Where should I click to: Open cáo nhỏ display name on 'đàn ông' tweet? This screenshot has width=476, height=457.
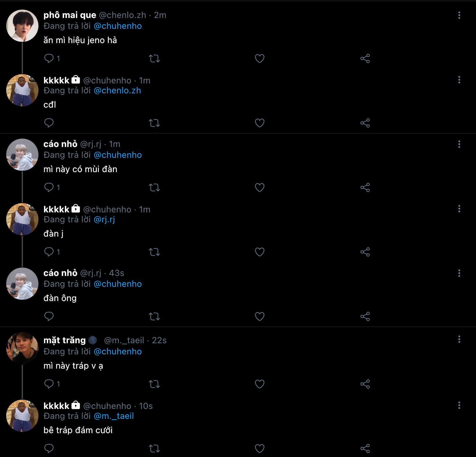tap(60, 273)
